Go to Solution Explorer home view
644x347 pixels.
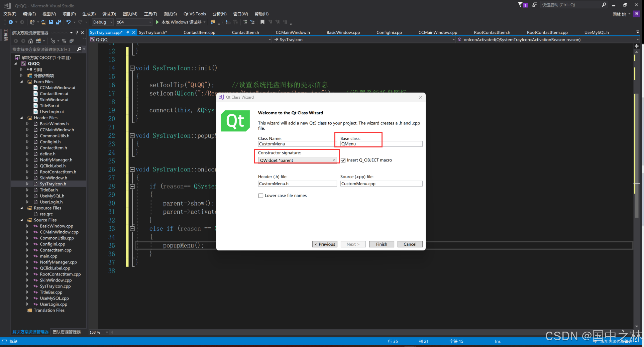[x=30, y=41]
